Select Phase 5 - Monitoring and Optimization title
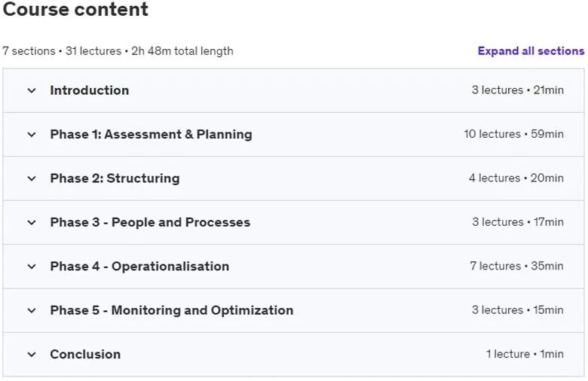The image size is (588, 381). coord(172,310)
